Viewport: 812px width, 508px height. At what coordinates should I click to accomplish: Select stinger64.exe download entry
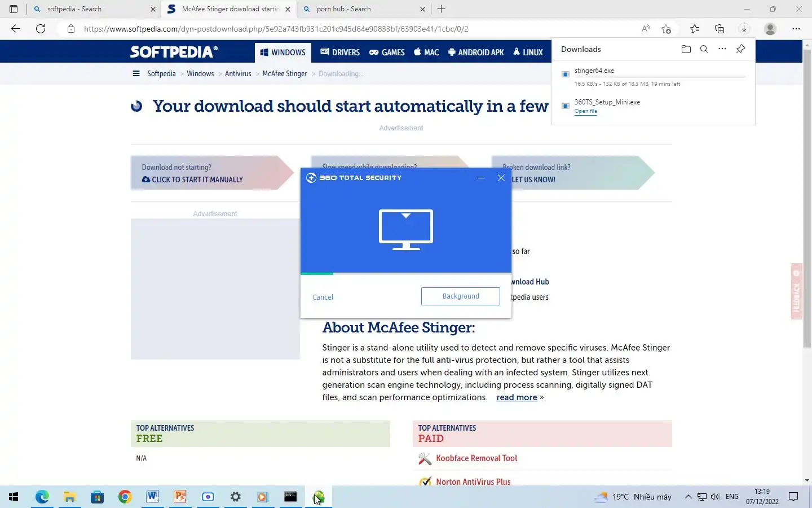click(x=653, y=77)
